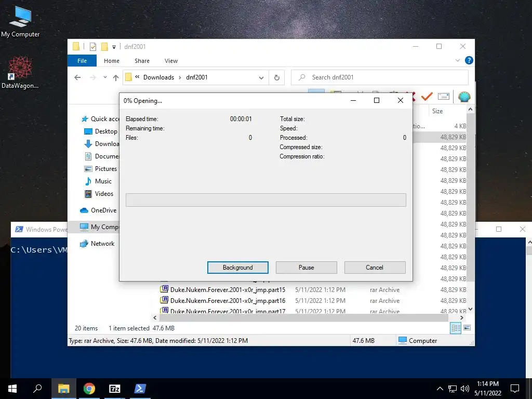532x399 pixels.
Task: Click Properties icon in quick access toolbar
Action: pyautogui.click(x=92, y=47)
